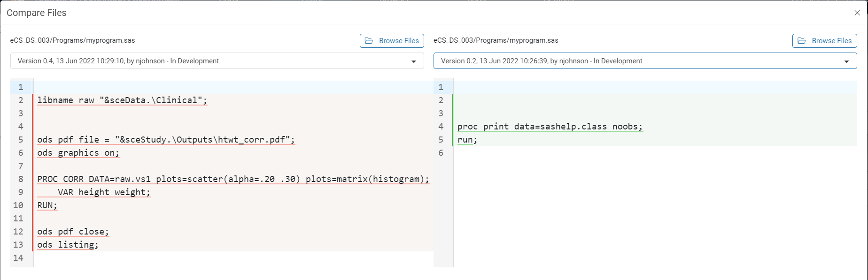Image resolution: width=868 pixels, height=280 pixels.
Task: Click the left version dropdown arrow
Action: tap(414, 61)
